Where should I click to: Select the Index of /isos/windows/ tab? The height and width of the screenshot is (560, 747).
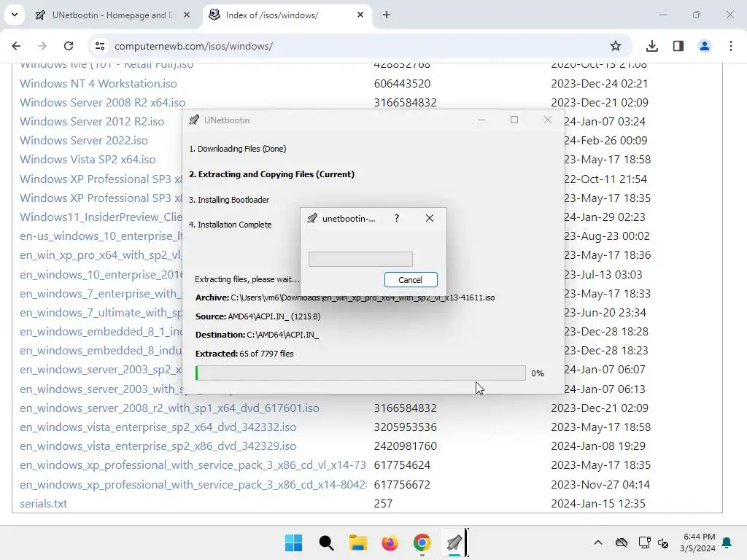286,15
